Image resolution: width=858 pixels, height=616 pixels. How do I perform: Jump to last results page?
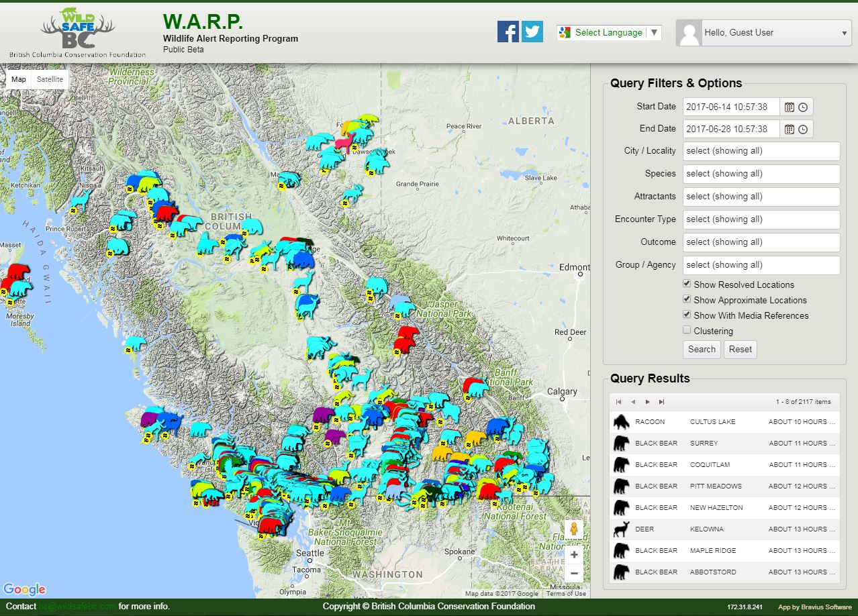pos(661,402)
